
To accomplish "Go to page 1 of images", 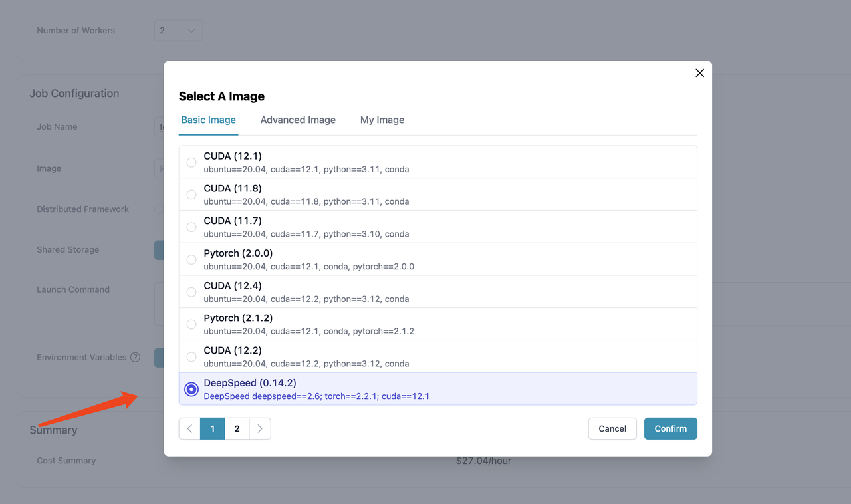I will coord(213,428).
